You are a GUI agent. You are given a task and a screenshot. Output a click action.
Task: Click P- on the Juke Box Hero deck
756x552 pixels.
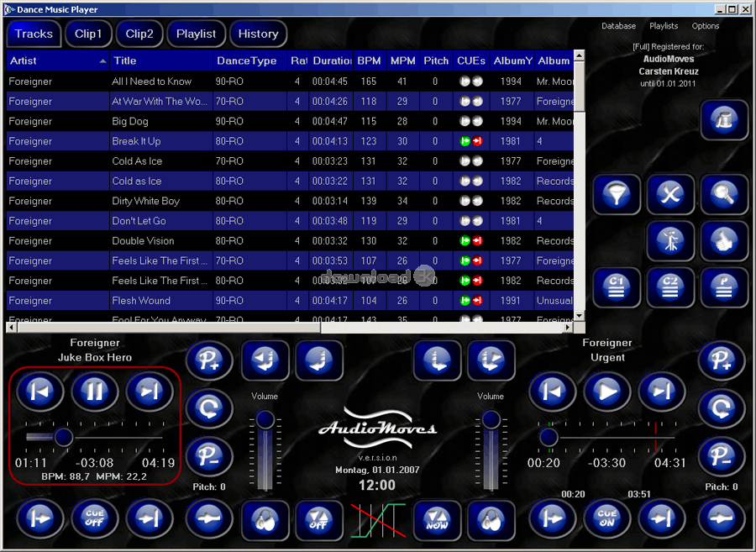coord(209,456)
